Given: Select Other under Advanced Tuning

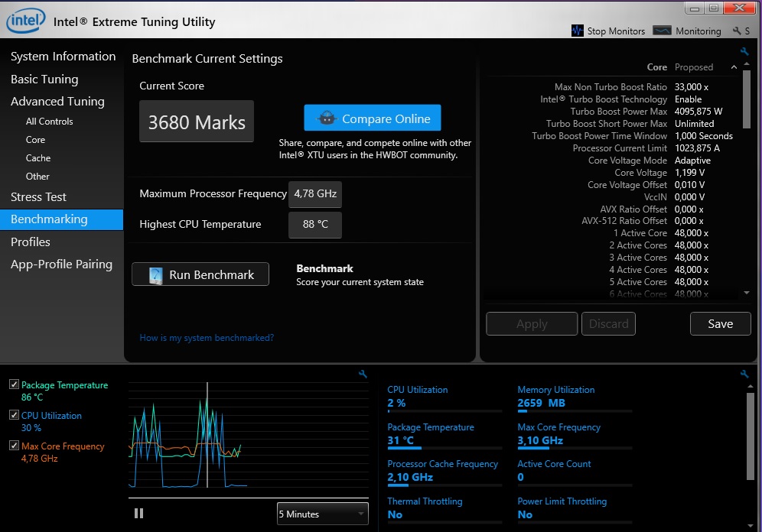Looking at the screenshot, I should pos(37,177).
